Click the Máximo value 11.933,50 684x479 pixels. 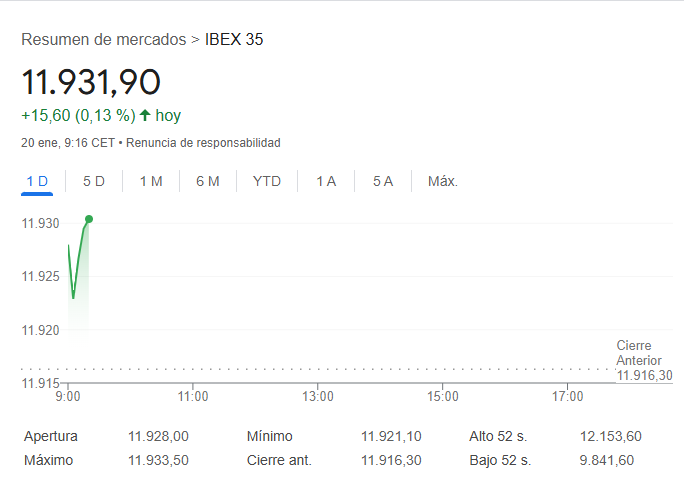pos(158,460)
